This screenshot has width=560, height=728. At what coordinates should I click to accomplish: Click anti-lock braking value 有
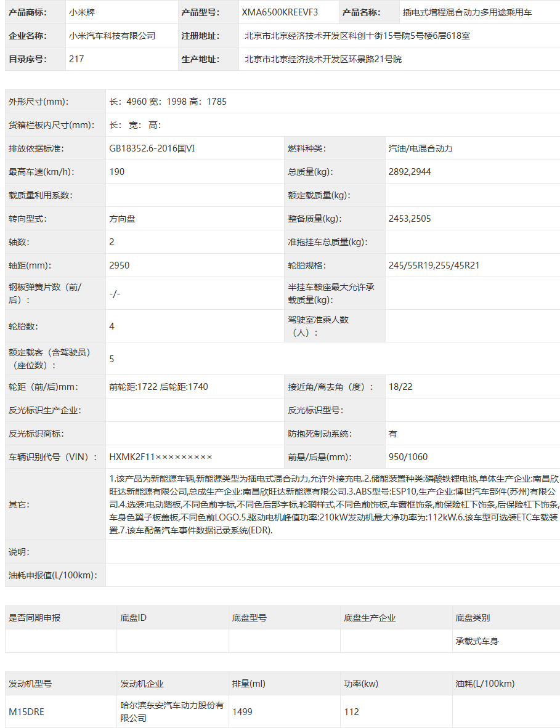click(x=393, y=434)
